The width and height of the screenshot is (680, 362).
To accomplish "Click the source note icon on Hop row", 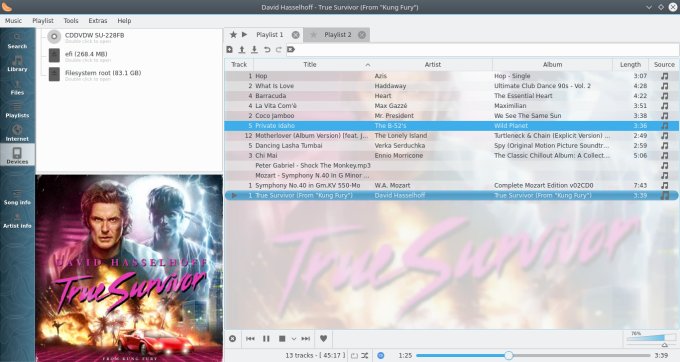I will pyautogui.click(x=664, y=76).
